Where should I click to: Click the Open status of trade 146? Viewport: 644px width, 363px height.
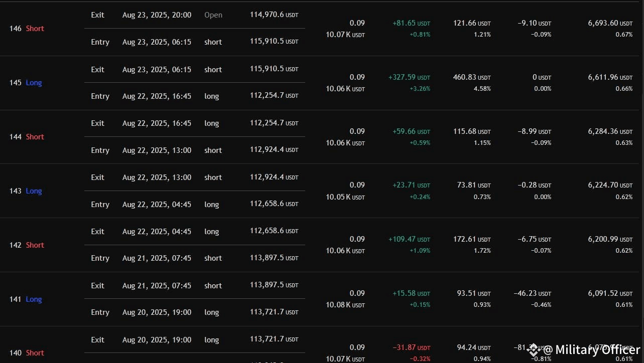coord(213,15)
